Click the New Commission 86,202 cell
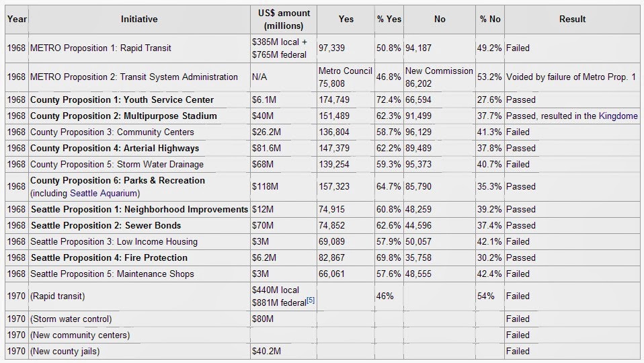The height and width of the screenshot is (363, 644). pos(439,77)
